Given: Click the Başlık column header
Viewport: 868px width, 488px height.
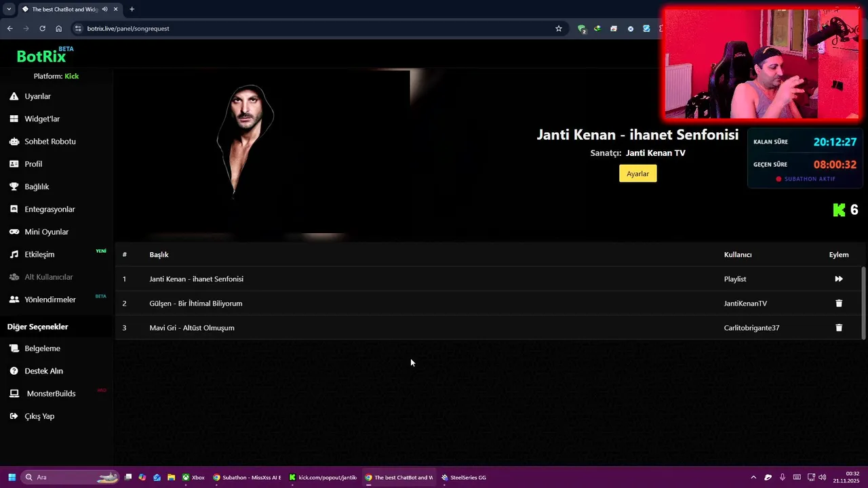Looking at the screenshot, I should coord(159,255).
